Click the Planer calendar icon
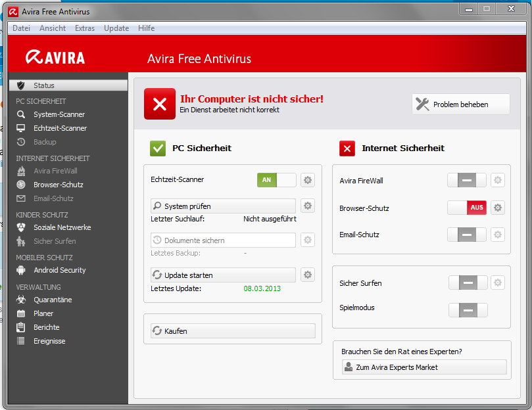Screen dimensions: 532x410 20,313
